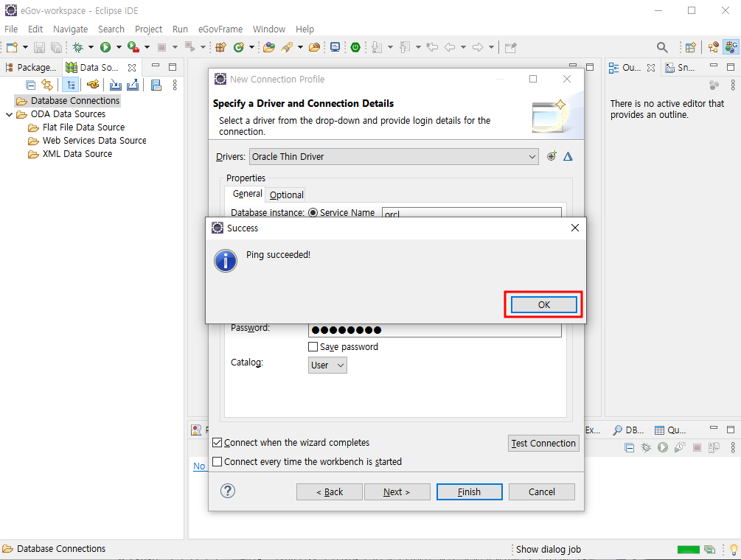Viewport: 741px width, 560px height.
Task: Click the Save All toolbar icon
Action: [x=56, y=47]
